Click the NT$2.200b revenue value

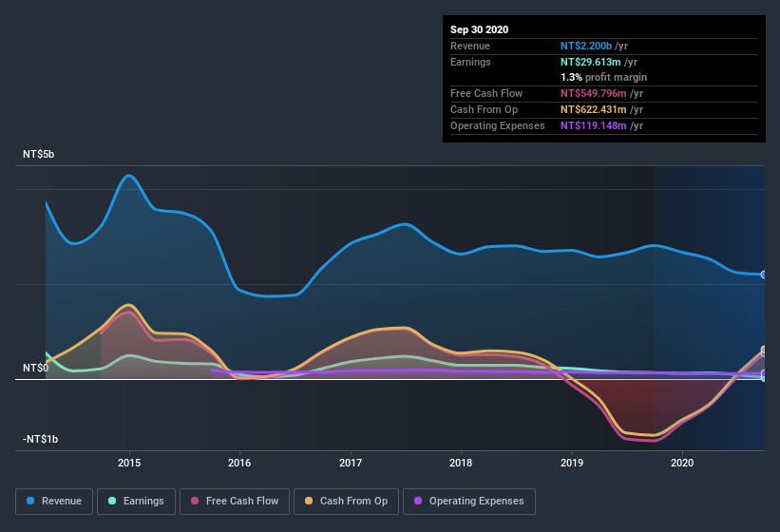coord(586,46)
